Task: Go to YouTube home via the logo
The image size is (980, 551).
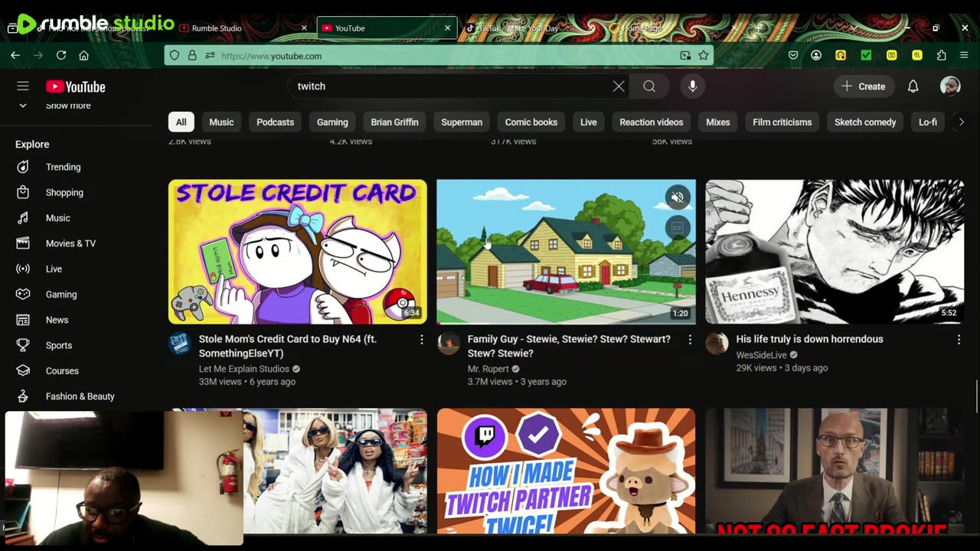Action: (75, 86)
